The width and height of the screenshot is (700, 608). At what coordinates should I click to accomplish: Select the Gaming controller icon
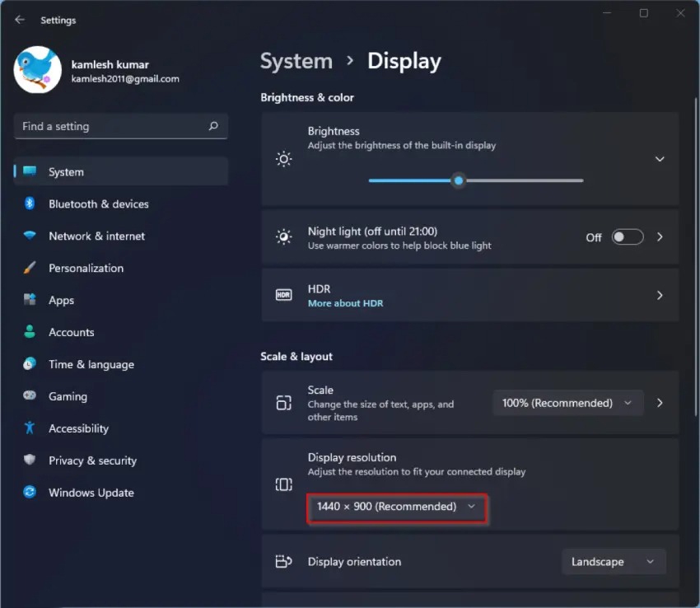pos(28,396)
